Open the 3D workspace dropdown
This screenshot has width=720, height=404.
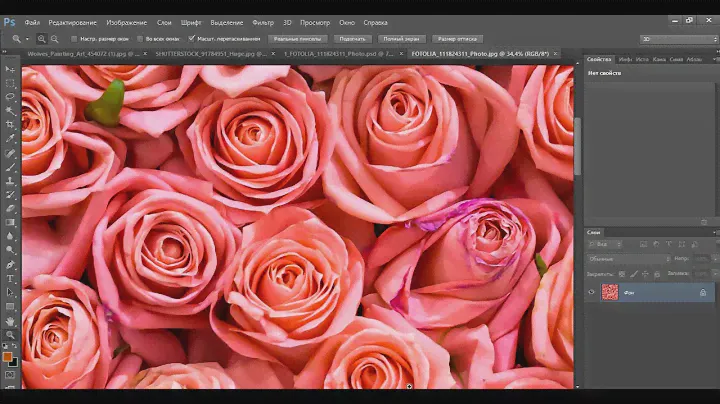pos(676,39)
